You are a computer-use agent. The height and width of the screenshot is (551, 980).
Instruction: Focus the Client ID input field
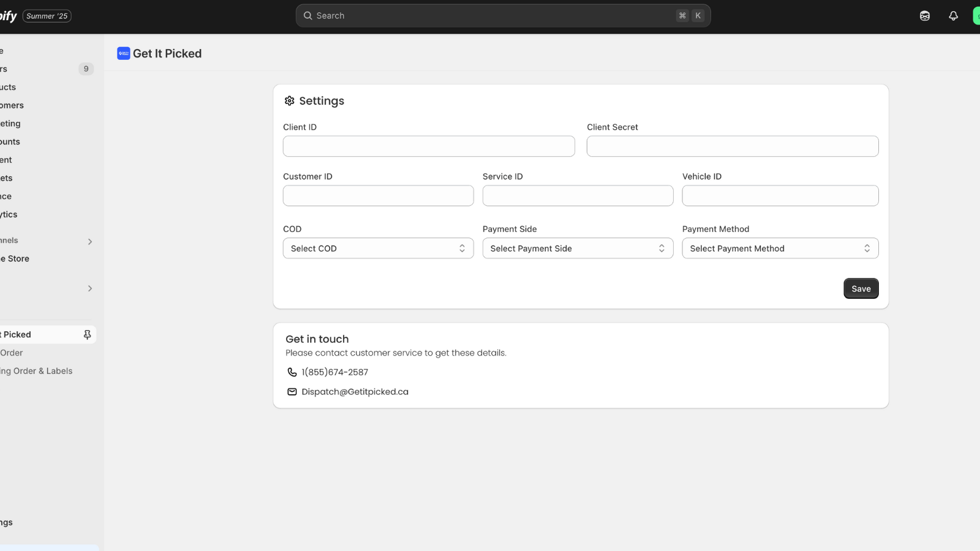pos(429,146)
